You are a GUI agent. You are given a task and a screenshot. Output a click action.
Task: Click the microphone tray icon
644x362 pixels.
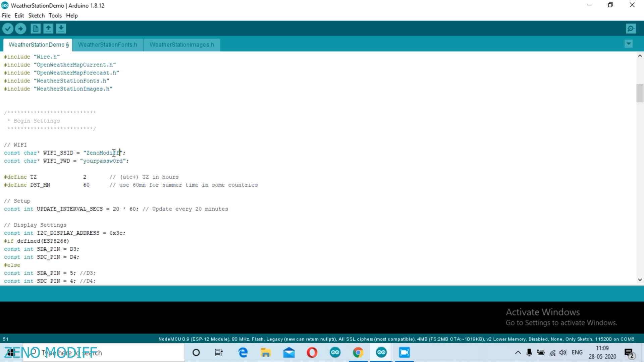529,353
